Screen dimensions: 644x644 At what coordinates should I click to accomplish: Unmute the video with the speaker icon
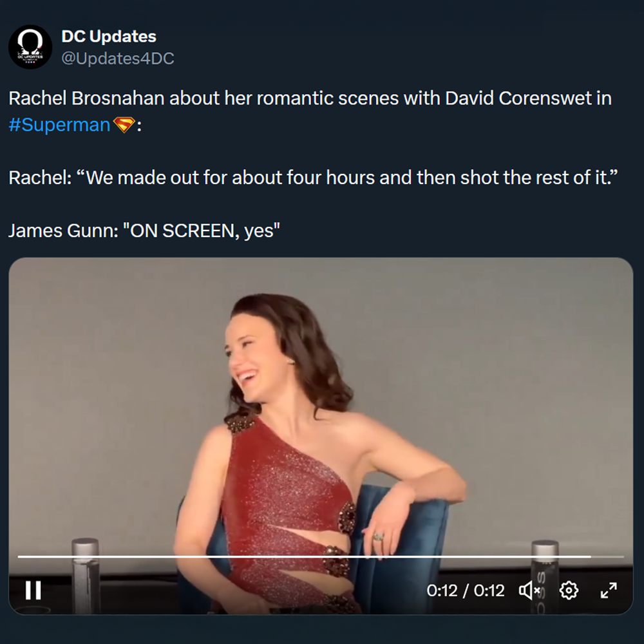pyautogui.click(x=529, y=590)
